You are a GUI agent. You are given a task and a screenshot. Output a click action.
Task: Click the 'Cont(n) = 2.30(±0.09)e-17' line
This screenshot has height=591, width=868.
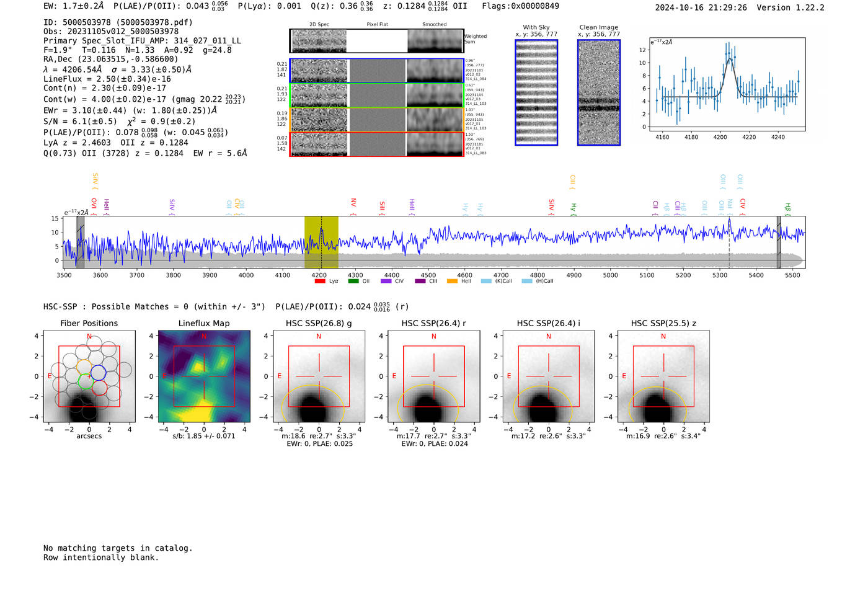[105, 88]
